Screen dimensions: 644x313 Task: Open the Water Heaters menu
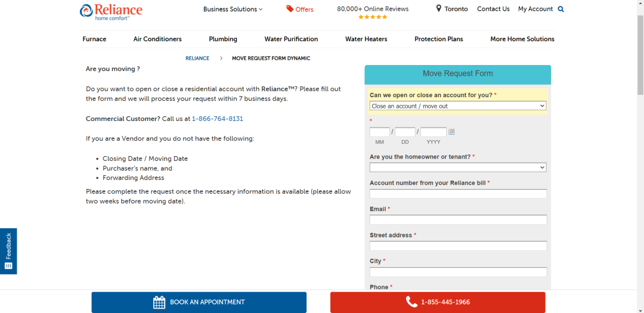click(x=366, y=39)
